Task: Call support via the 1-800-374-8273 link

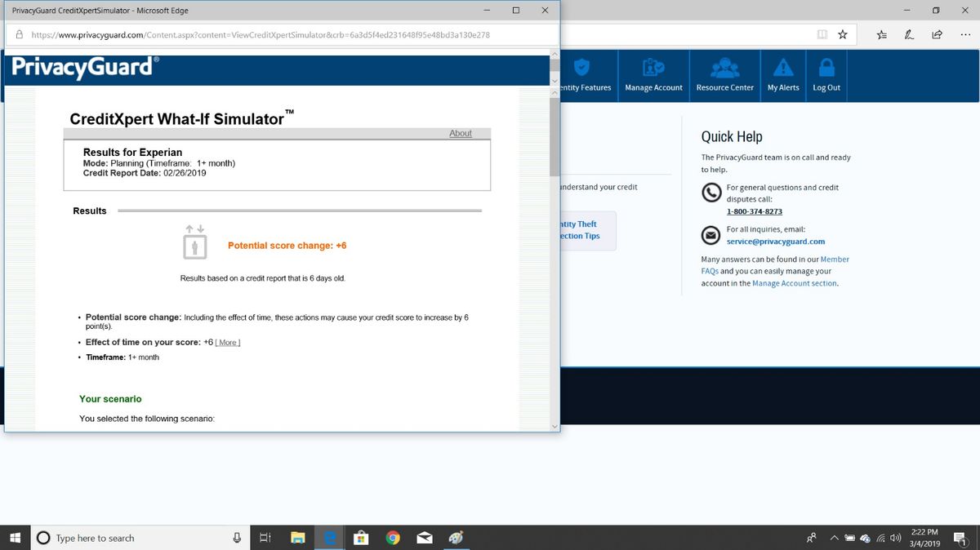Action: click(x=754, y=211)
